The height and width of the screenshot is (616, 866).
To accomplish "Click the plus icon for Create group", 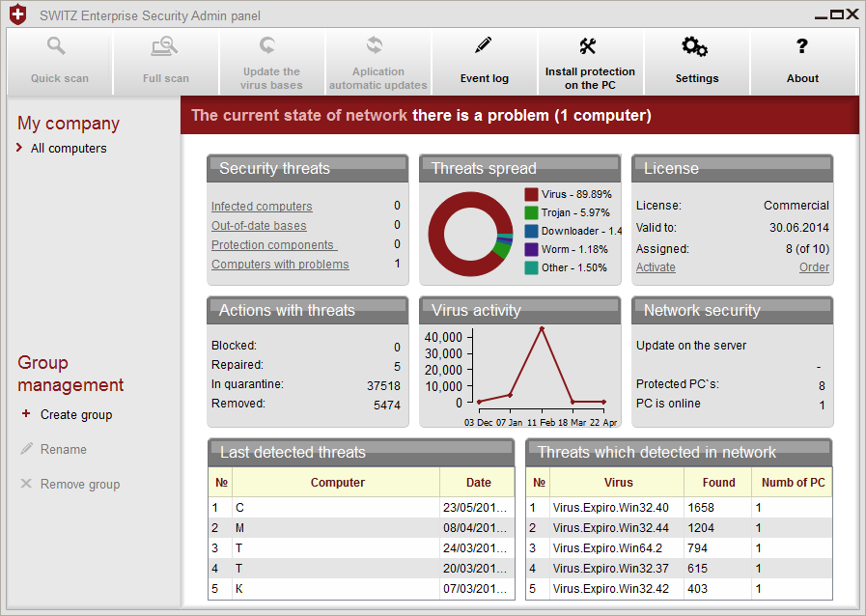I will click(x=26, y=415).
